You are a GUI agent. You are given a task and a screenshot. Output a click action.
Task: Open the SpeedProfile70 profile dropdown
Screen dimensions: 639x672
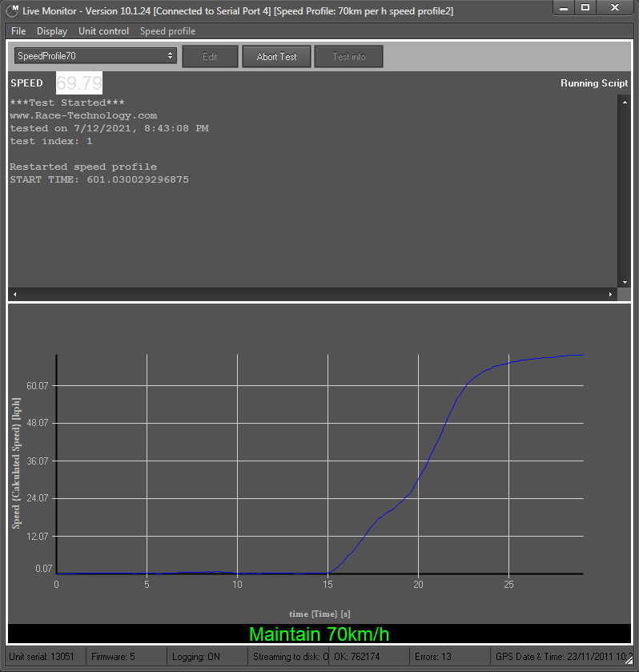coord(95,56)
